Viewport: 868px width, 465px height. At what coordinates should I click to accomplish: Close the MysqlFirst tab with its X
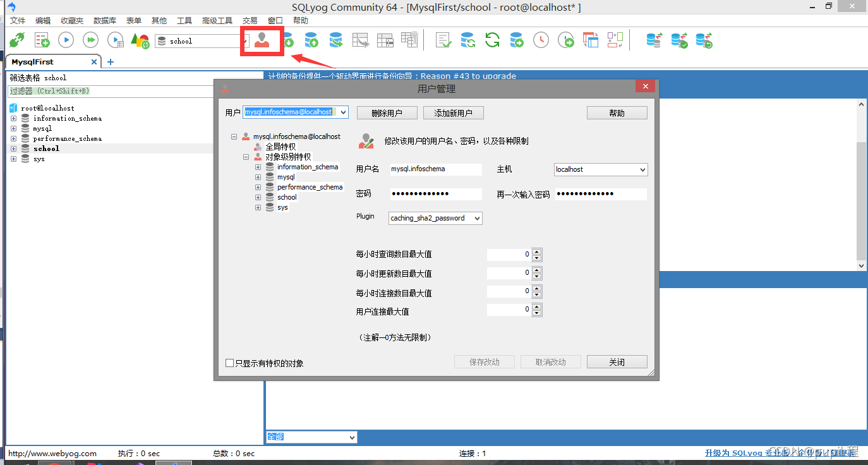[x=94, y=62]
